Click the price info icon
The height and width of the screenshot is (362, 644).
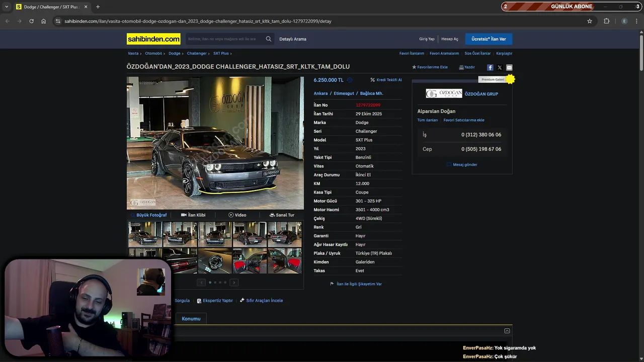[x=350, y=80]
